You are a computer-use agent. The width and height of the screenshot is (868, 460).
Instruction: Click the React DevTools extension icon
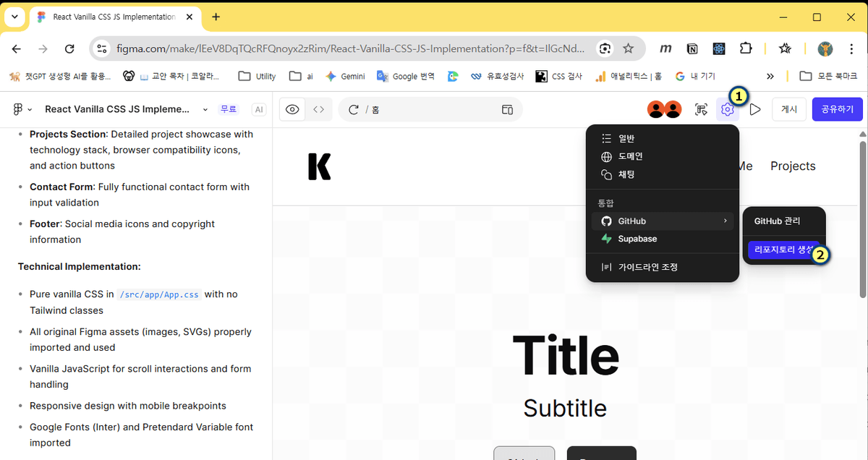tap(719, 48)
